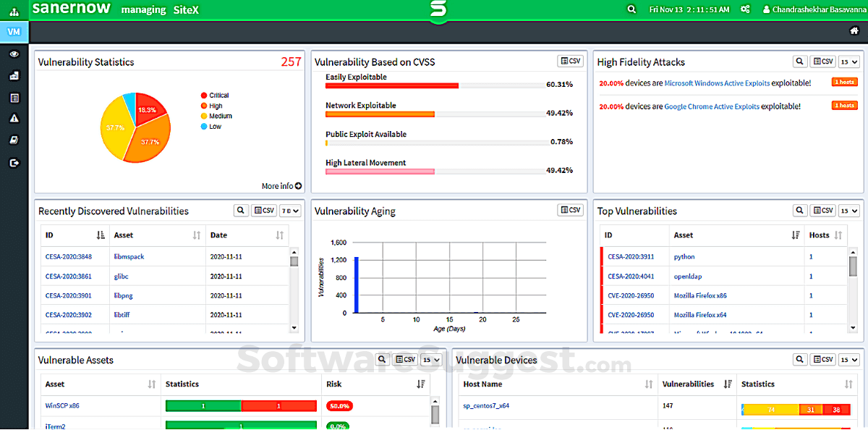Screen dimensions: 868x430
Task: Click the exit arrow icon in sidebar
Action: coord(14,163)
